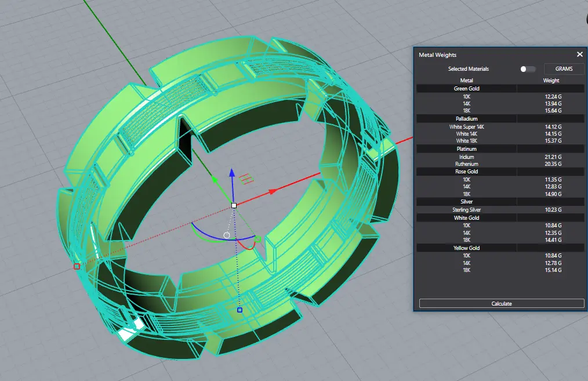The image size is (588, 381).
Task: Click the white gumball center square
Action: click(x=234, y=205)
